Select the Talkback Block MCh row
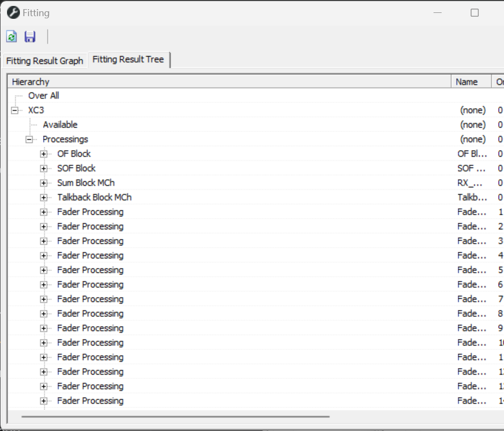 click(x=94, y=197)
